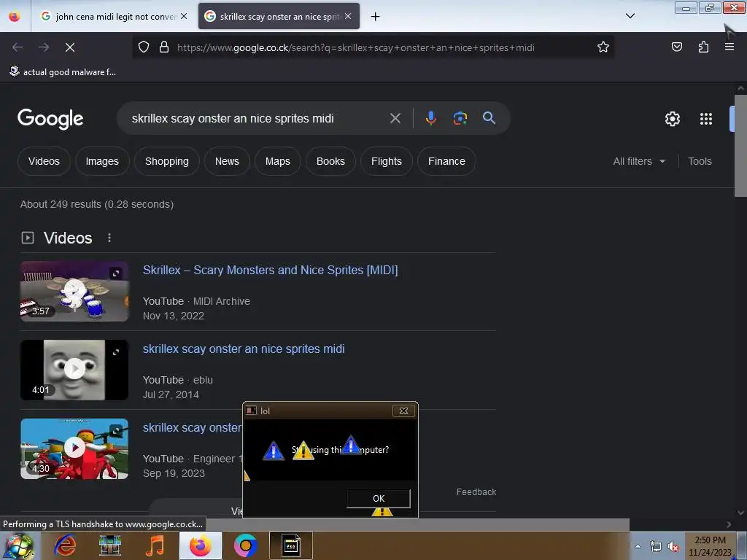
Task: Restore down the Firefox window
Action: (x=709, y=7)
